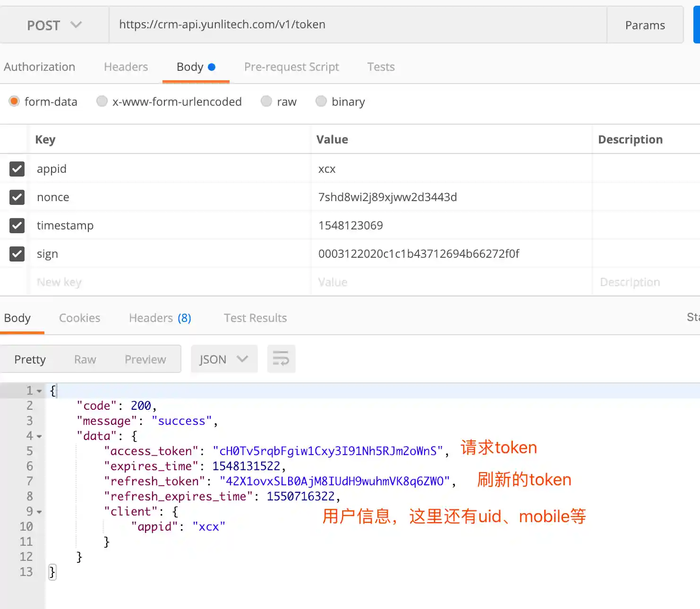Viewport: 700px width, 609px height.
Task: Open the POST method dropdown
Action: pos(54,25)
